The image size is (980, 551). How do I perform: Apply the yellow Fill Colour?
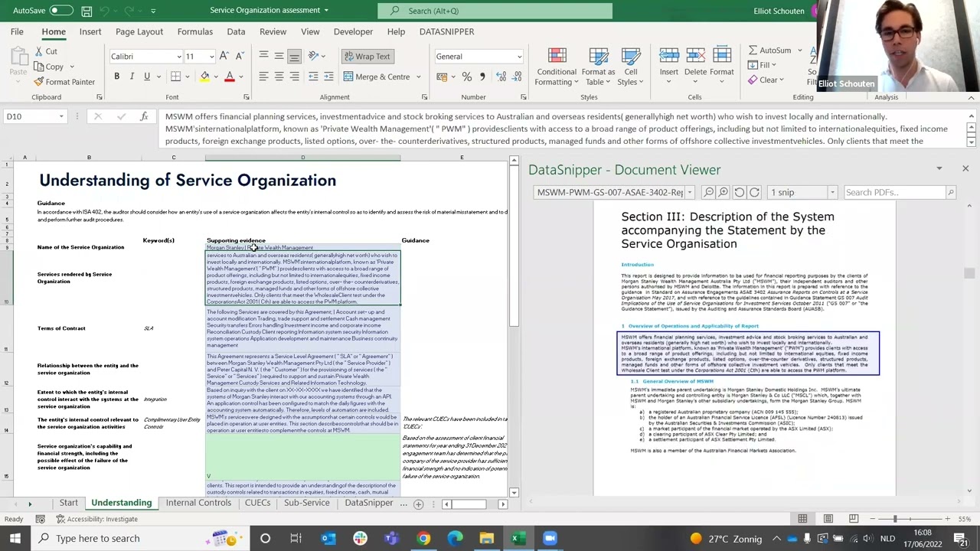click(x=204, y=77)
